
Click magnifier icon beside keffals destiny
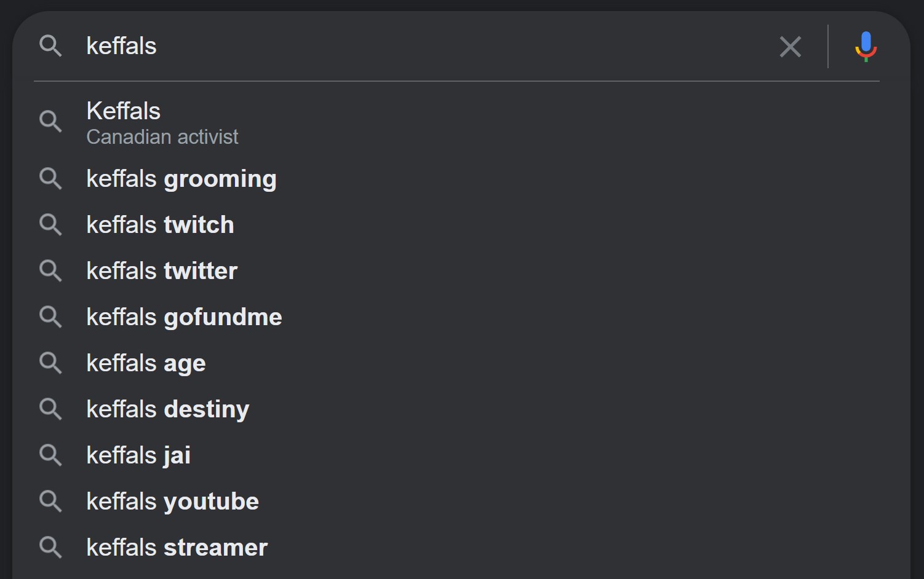click(x=50, y=409)
